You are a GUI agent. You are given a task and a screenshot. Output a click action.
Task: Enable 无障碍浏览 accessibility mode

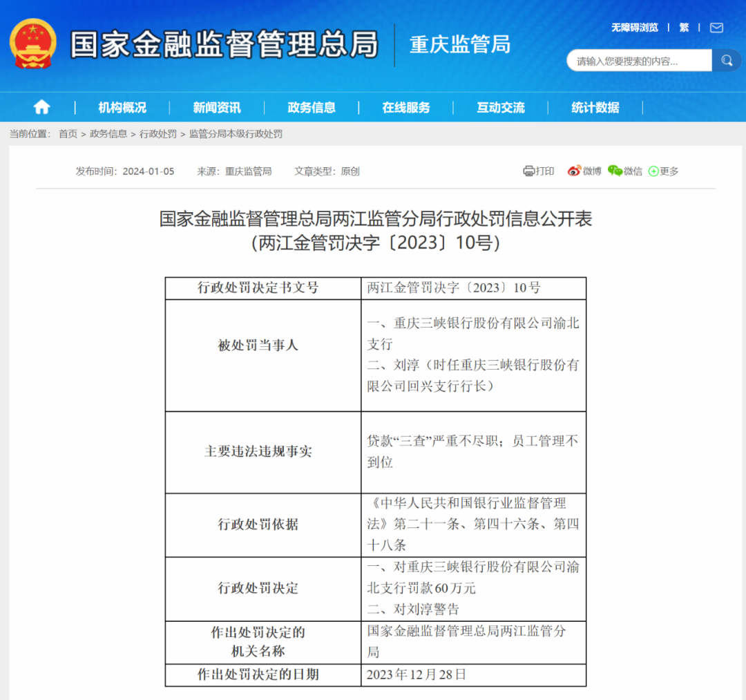tap(634, 28)
